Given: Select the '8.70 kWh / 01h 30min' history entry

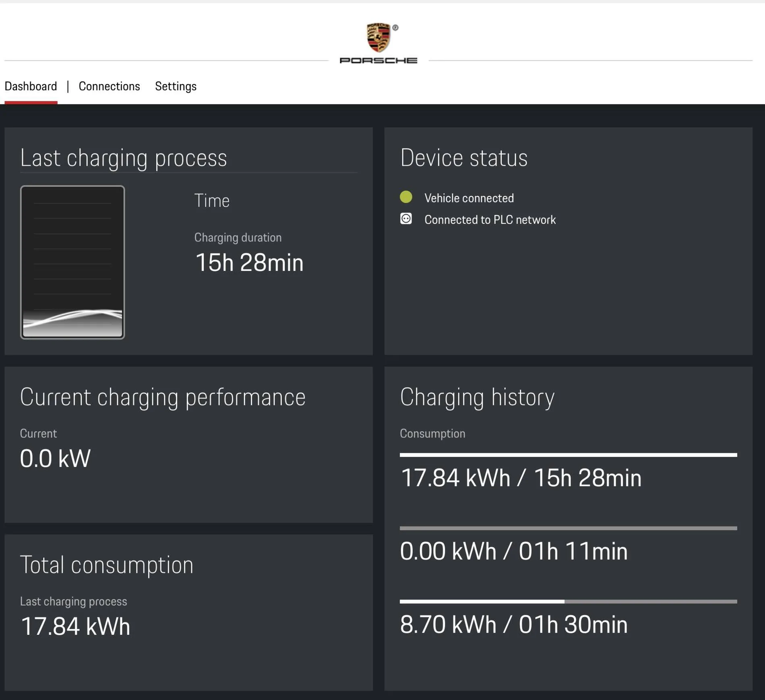Looking at the screenshot, I should coord(514,624).
